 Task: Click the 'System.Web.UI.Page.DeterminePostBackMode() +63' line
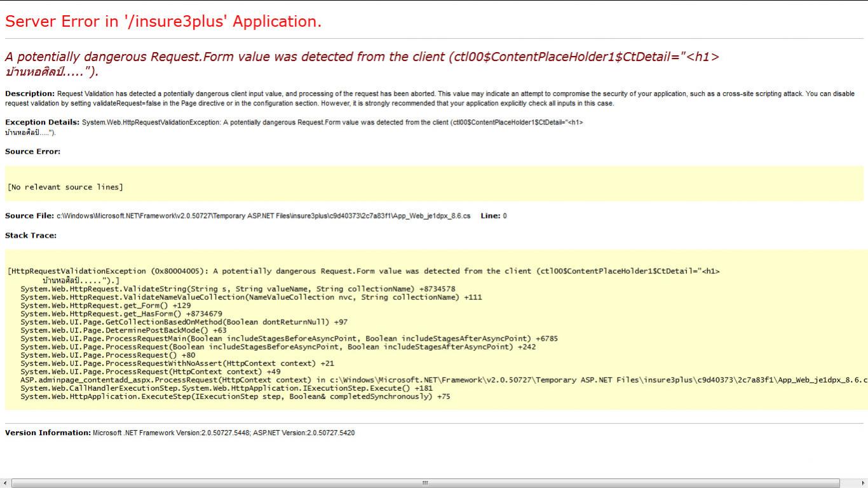point(123,330)
